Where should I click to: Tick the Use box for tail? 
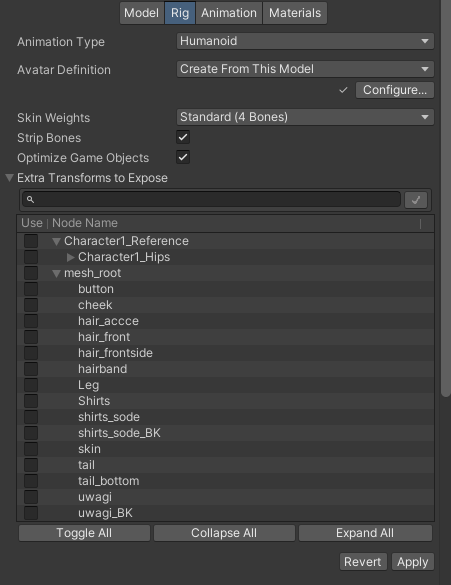31,465
